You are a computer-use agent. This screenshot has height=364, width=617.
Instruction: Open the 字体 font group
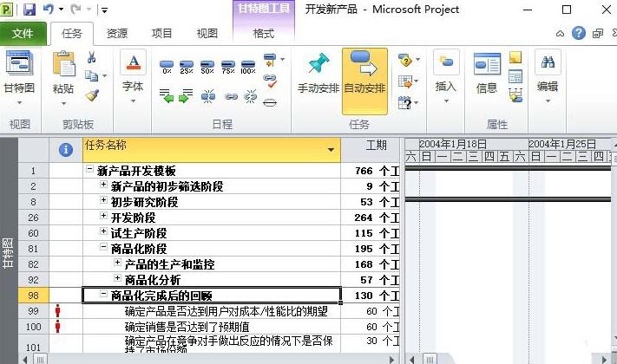[133, 76]
